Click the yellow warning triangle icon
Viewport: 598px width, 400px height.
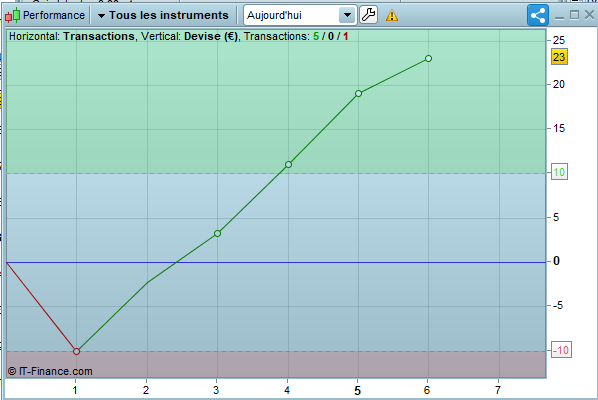[x=392, y=16]
